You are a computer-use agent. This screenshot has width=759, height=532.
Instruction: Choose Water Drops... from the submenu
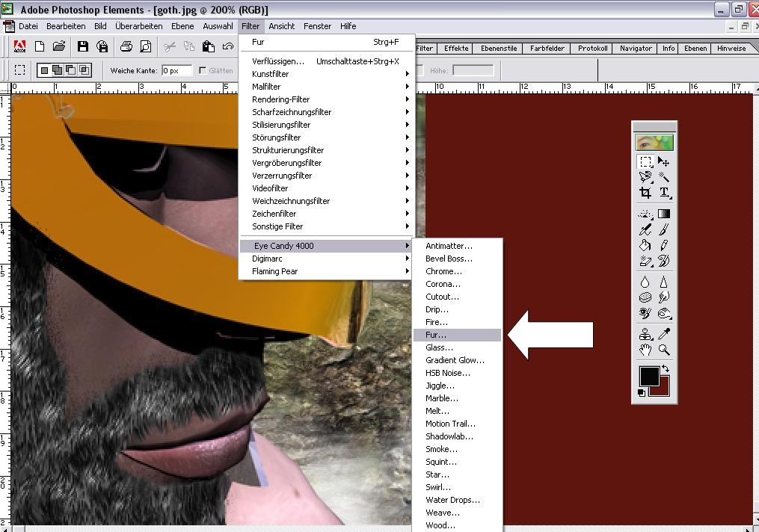point(457,500)
